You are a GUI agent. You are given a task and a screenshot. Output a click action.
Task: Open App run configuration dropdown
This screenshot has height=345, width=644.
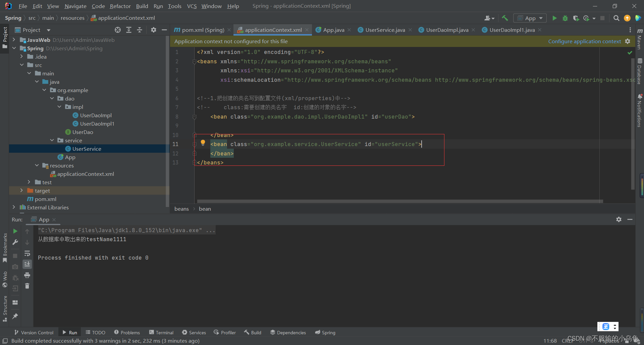point(530,18)
